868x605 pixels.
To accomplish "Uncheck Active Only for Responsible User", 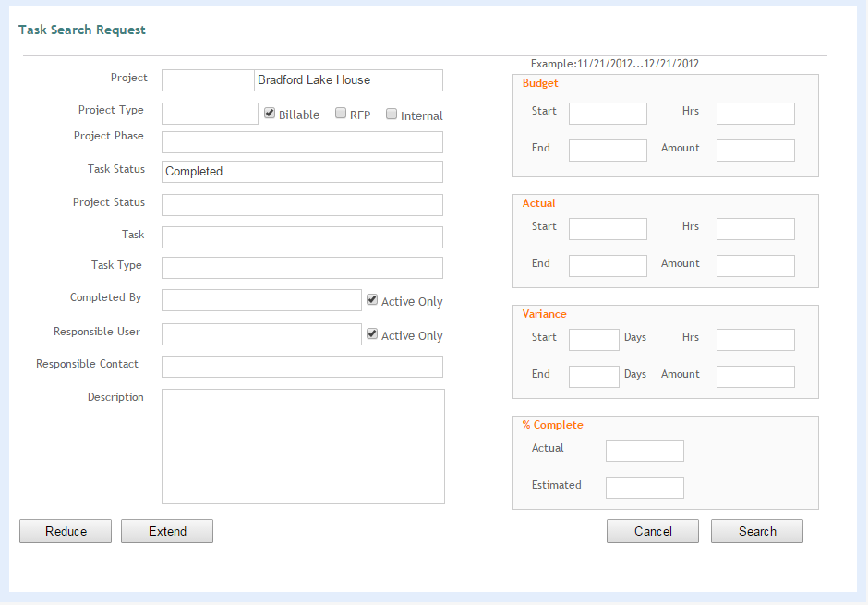I will click(372, 333).
